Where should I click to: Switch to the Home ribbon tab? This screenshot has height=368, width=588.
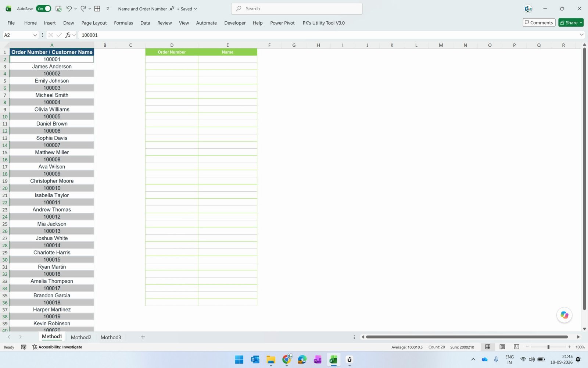point(31,23)
